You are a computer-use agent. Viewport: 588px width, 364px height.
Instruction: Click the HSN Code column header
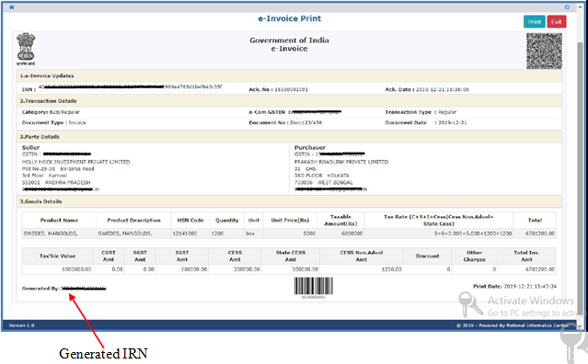click(190, 221)
